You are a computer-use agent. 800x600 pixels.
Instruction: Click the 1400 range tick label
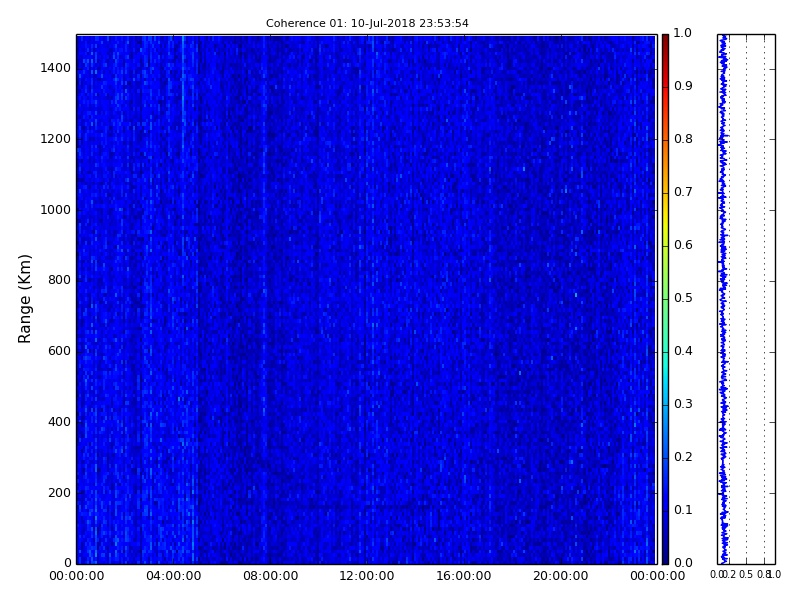click(56, 68)
